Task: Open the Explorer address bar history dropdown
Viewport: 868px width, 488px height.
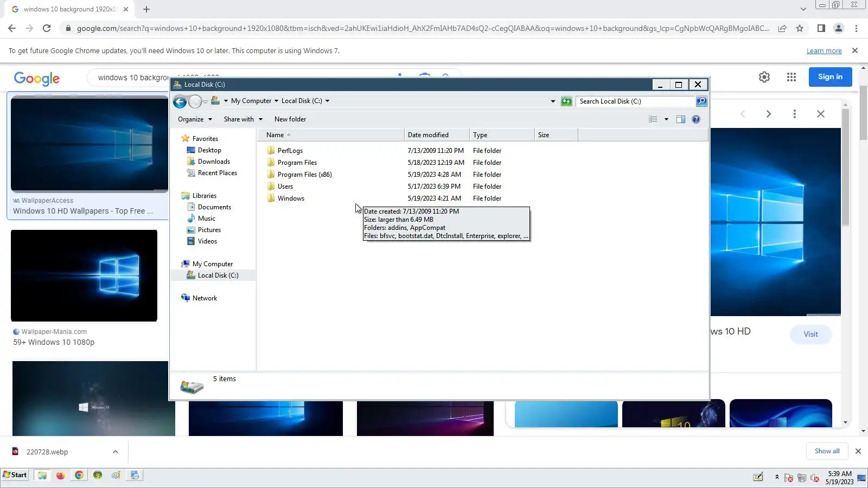Action: point(553,101)
